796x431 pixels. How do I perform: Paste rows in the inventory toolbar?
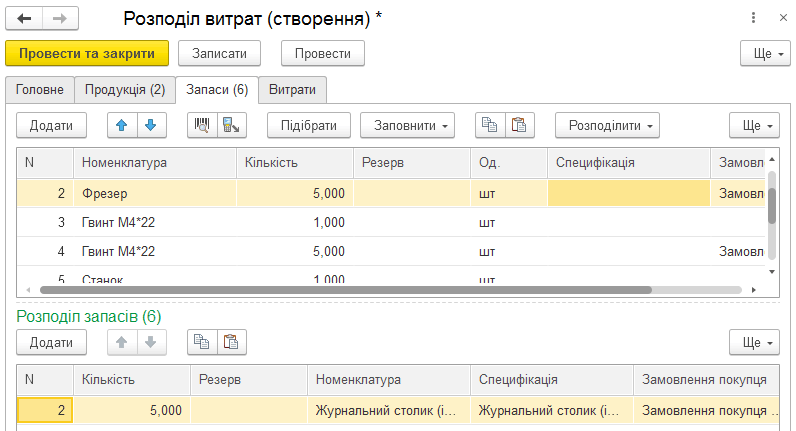tap(519, 125)
